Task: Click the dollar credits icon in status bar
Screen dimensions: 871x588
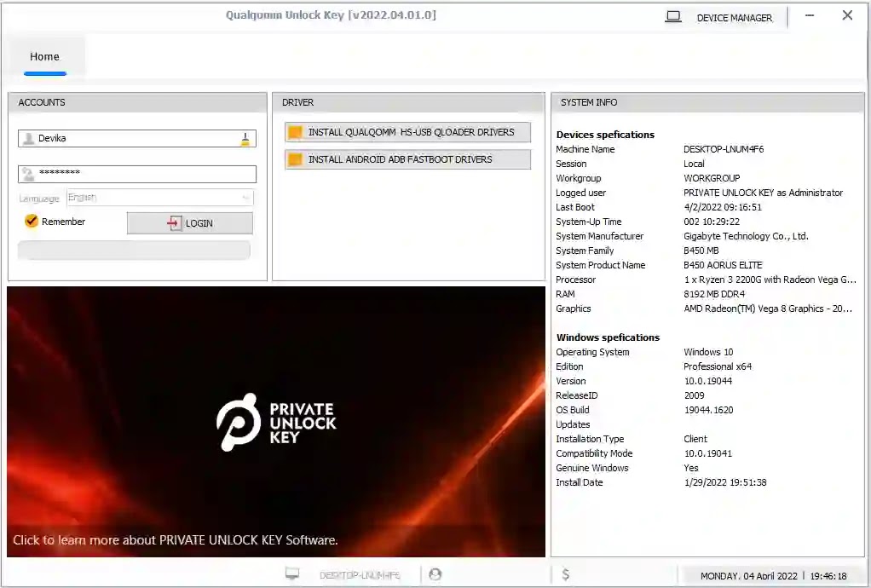Action: click(566, 574)
